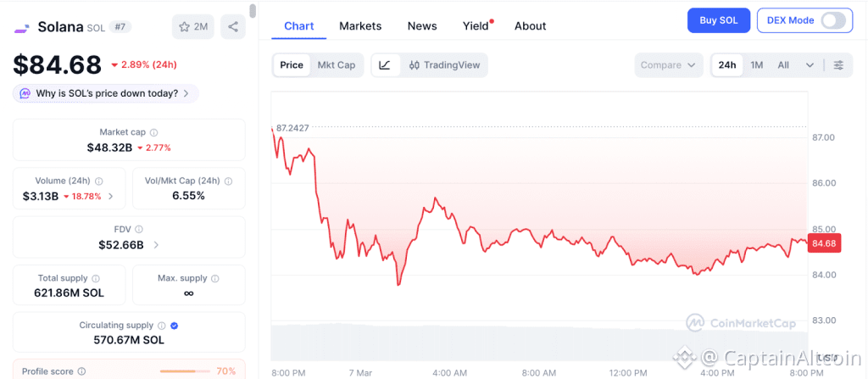Switch to the News tab

[422, 26]
